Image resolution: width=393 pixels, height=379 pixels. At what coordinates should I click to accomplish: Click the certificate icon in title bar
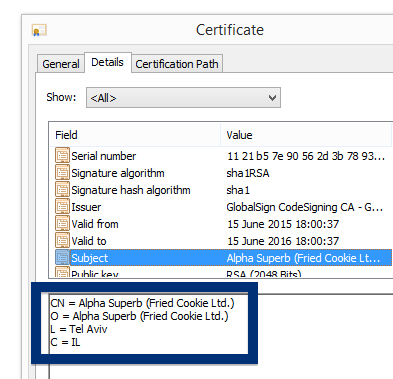coord(39,30)
